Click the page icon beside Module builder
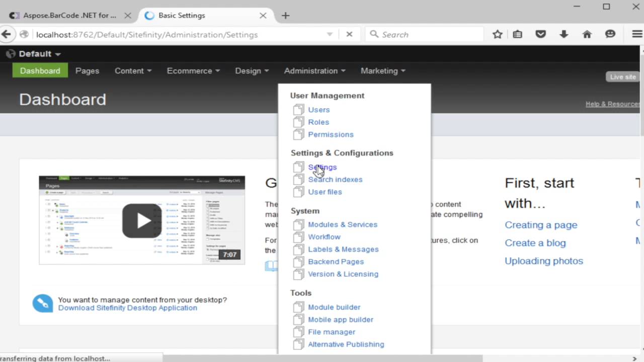Image resolution: width=644 pixels, height=362 pixels. coord(299,307)
